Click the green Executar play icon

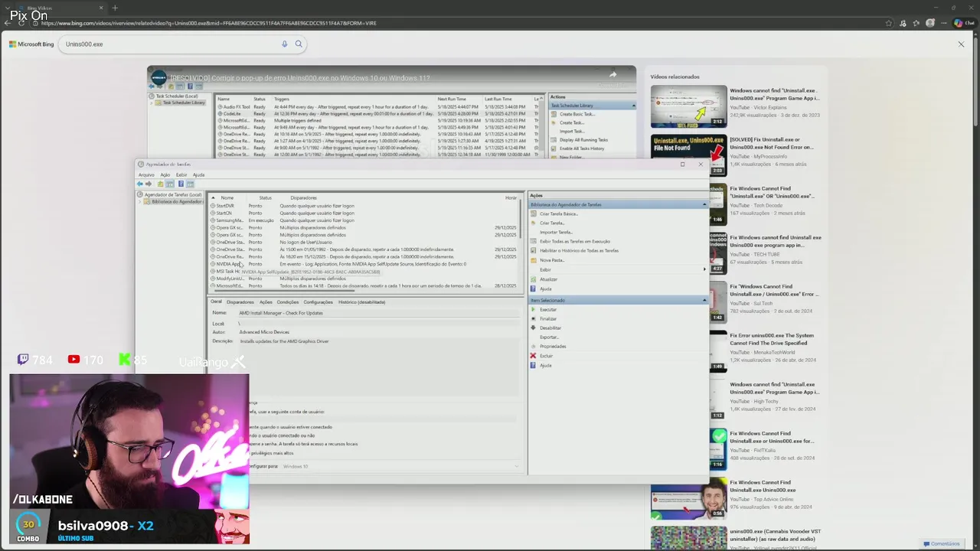(x=534, y=309)
